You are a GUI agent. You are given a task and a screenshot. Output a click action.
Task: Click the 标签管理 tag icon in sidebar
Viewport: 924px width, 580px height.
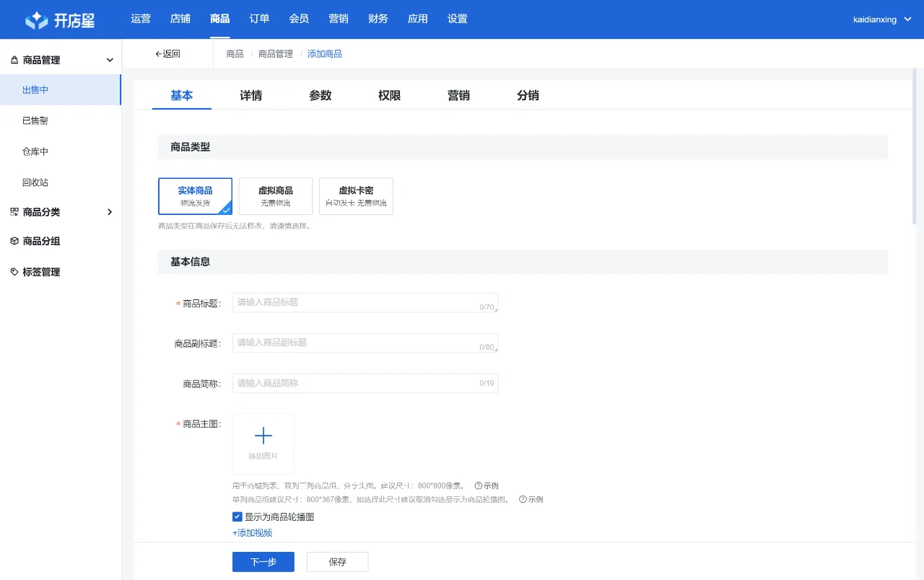coord(15,271)
